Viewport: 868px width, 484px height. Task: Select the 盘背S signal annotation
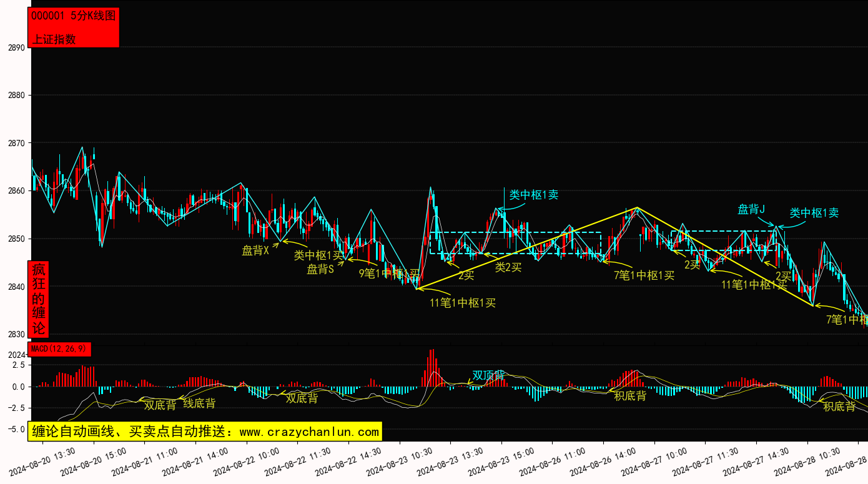pos(320,269)
